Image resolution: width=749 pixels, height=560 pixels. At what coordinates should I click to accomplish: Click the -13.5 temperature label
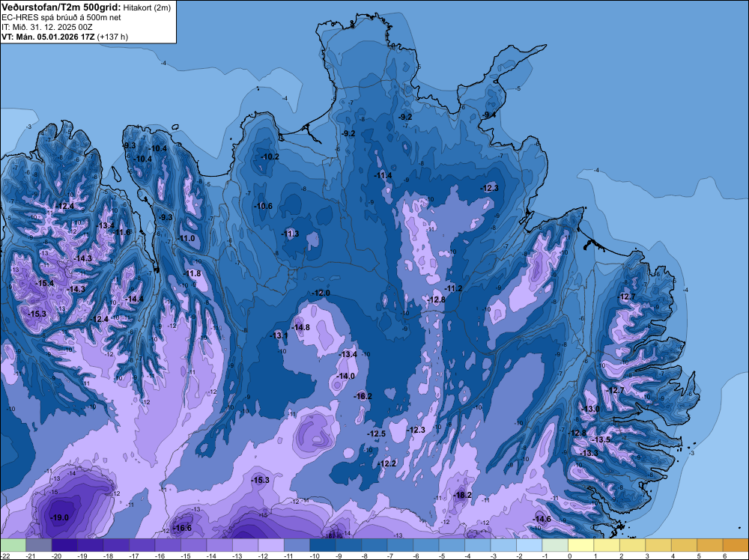[x=601, y=439]
